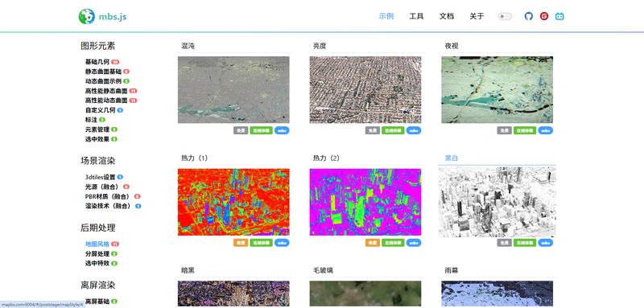Image resolution: width=644 pixels, height=308 pixels.
Task: Open 分屏处理 sidebar item
Action: point(97,254)
